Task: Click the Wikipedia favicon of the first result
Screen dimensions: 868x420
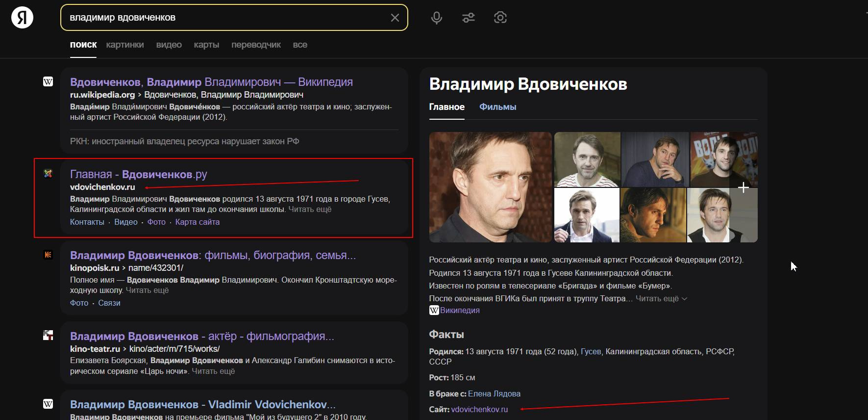Action: click(x=48, y=81)
